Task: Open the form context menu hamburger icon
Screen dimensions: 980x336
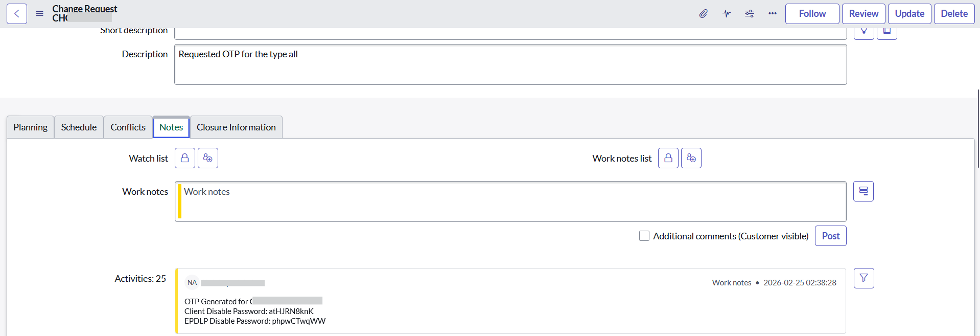Action: point(39,14)
